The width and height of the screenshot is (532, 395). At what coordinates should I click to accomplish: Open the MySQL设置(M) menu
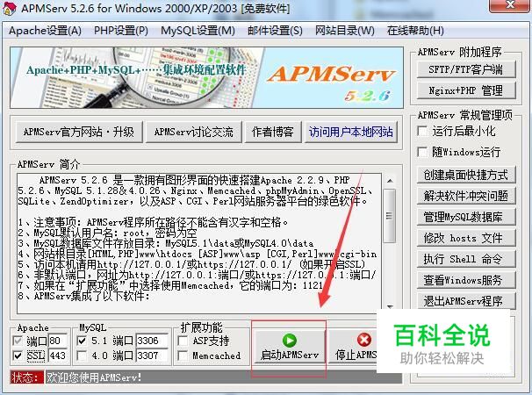point(198,31)
